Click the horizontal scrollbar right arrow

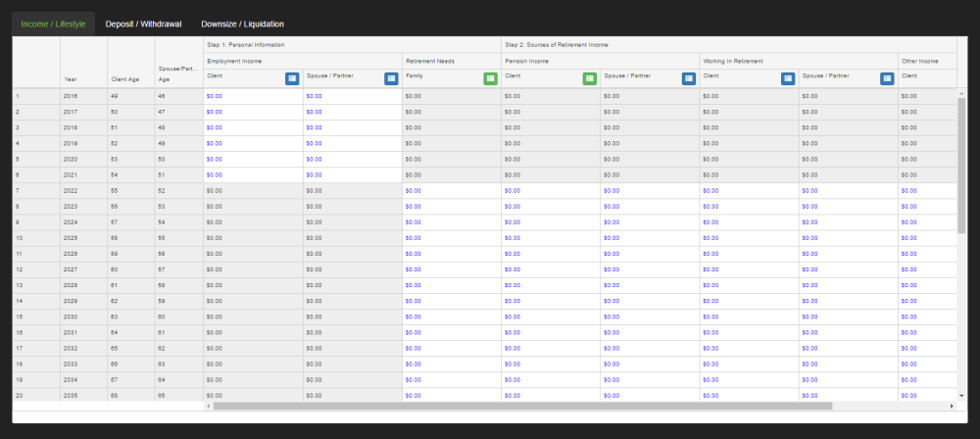coord(953,406)
